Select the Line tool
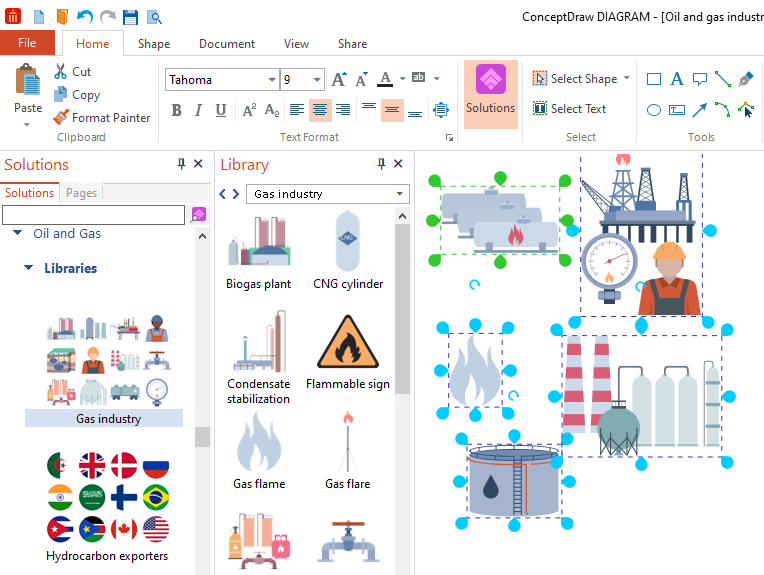 [723, 79]
